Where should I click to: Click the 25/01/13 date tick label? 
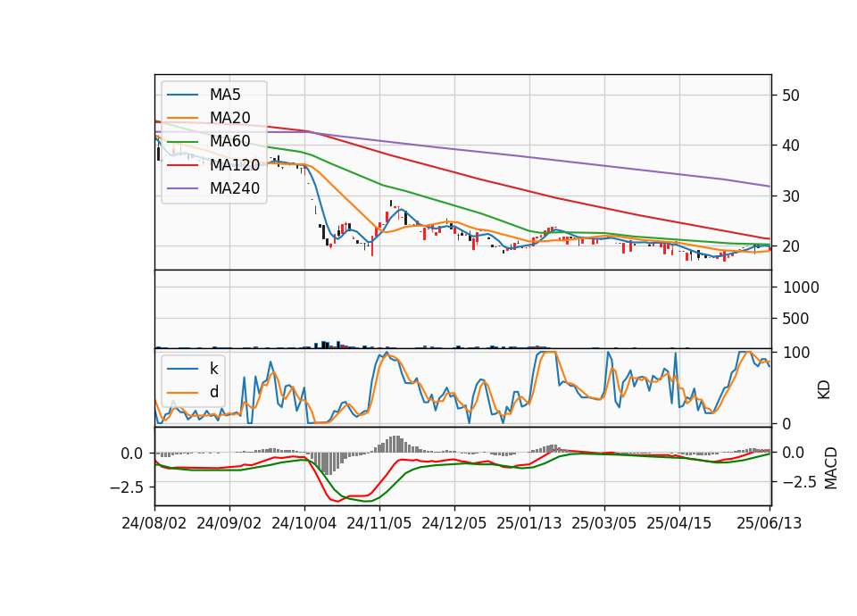pos(528,523)
